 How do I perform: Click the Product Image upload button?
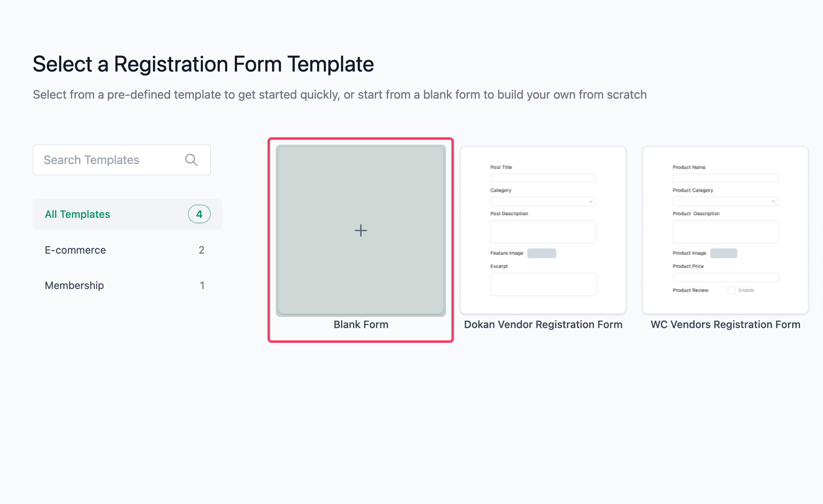click(x=723, y=253)
